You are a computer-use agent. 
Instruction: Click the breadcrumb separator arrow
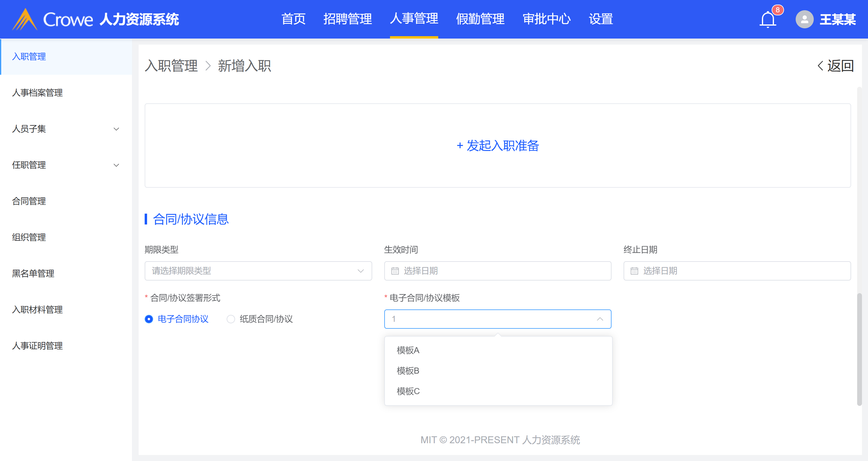click(208, 66)
